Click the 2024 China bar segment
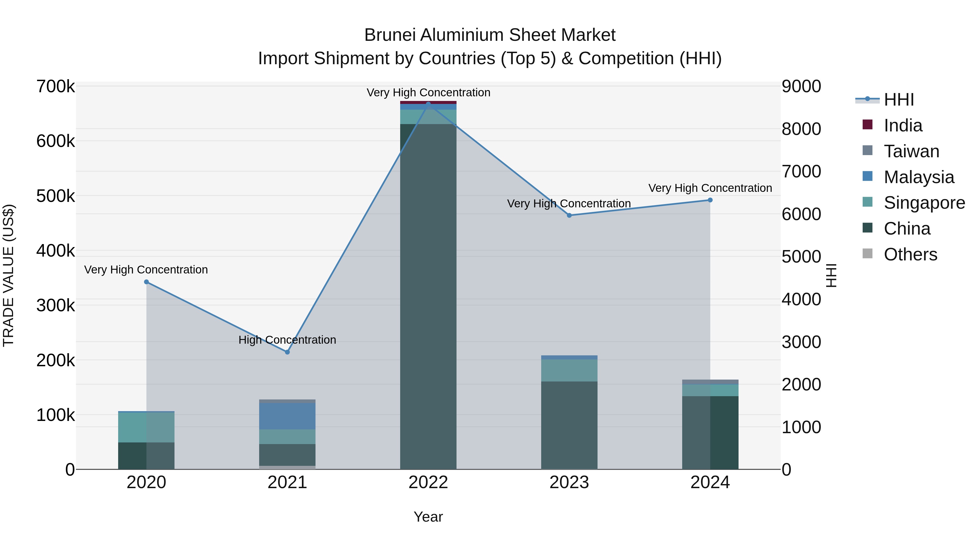 (x=710, y=433)
